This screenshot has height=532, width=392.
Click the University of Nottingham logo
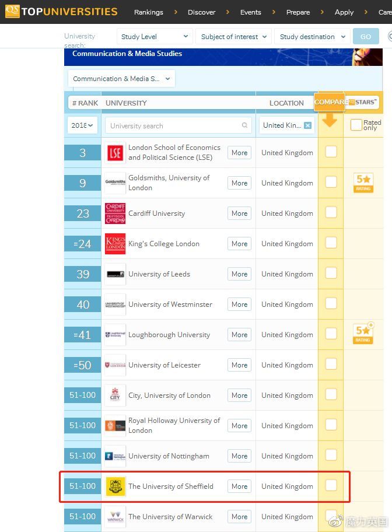[x=115, y=456]
